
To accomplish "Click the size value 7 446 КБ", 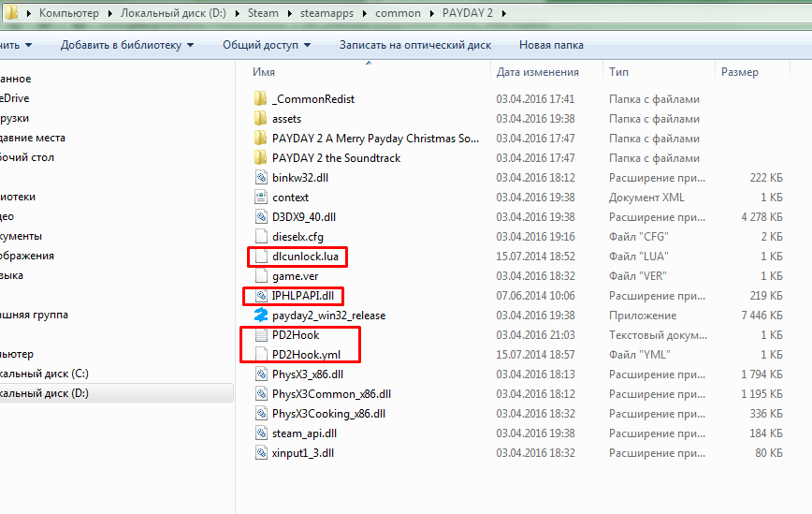I will point(761,315).
